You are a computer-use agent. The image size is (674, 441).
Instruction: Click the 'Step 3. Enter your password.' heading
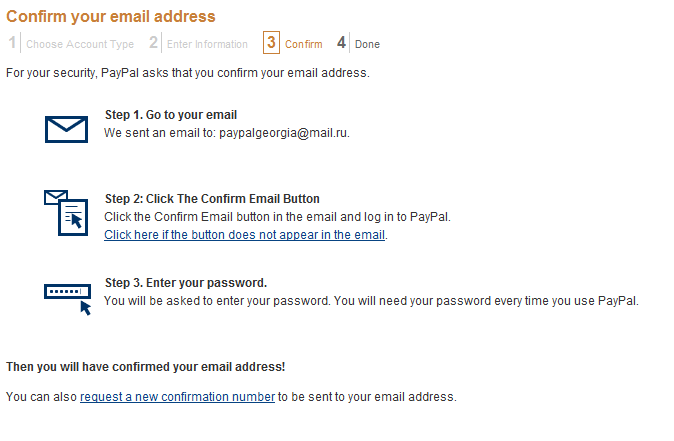point(185,283)
